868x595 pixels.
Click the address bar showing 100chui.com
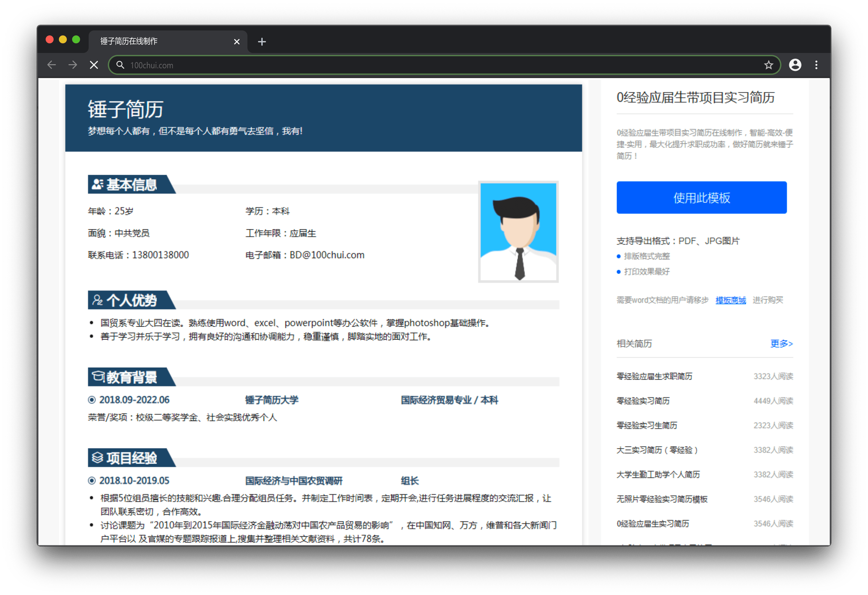[445, 65]
